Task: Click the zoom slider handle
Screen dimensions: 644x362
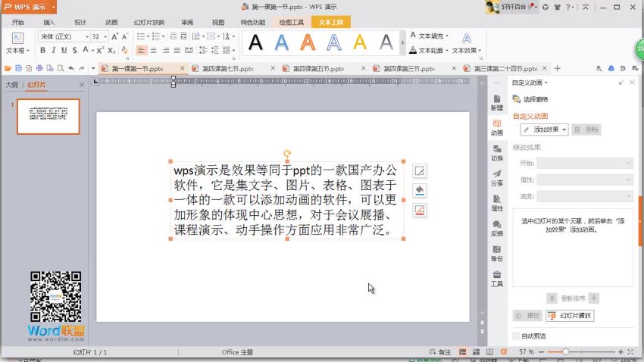Action: point(565,351)
